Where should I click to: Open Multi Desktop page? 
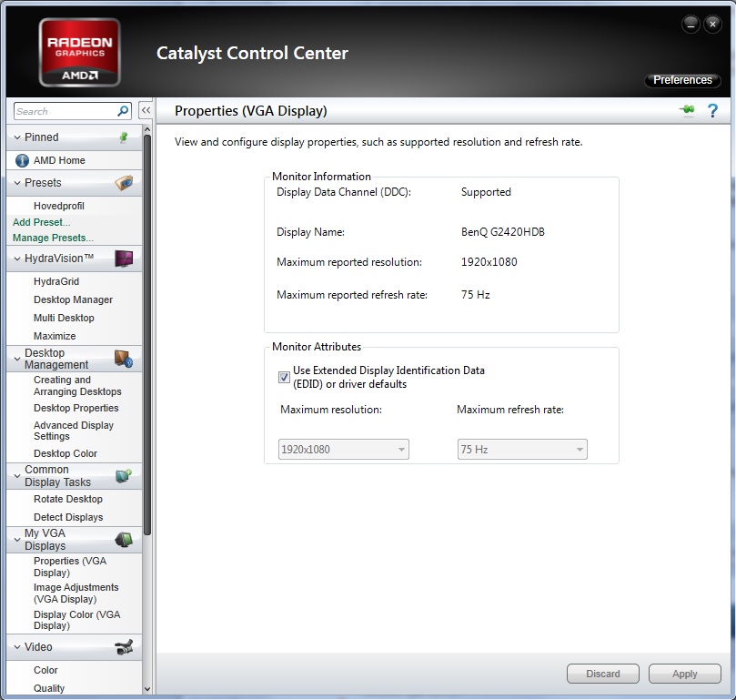pos(64,318)
